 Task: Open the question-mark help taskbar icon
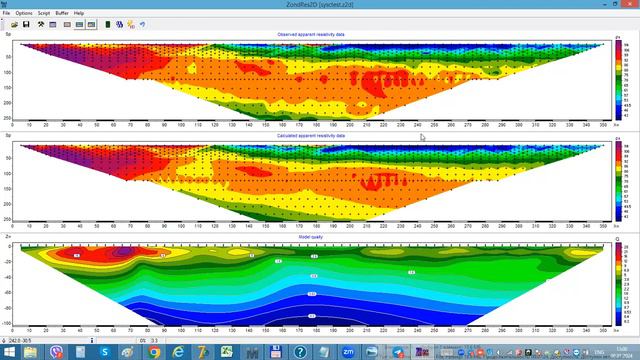click(x=300, y=352)
